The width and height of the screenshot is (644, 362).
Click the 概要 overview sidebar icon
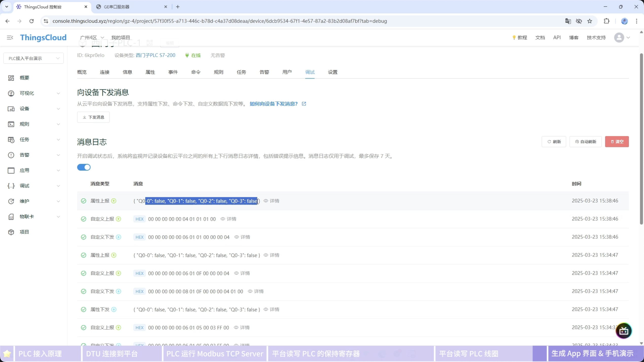point(11,78)
